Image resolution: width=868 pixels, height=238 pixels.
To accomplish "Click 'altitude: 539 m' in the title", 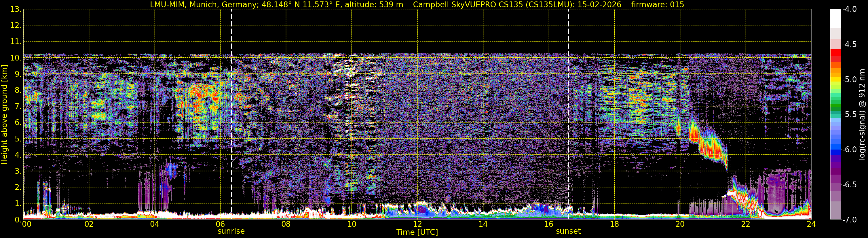I will point(374,5).
